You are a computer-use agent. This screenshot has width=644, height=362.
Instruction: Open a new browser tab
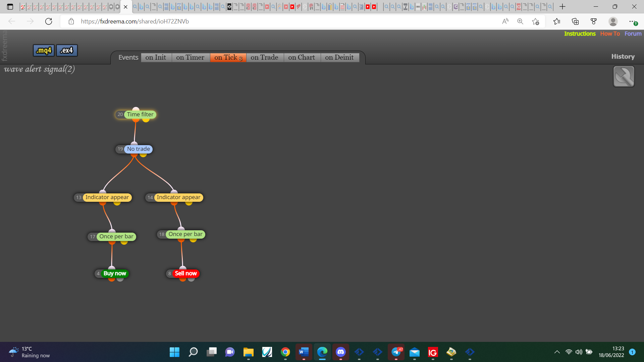point(562,7)
